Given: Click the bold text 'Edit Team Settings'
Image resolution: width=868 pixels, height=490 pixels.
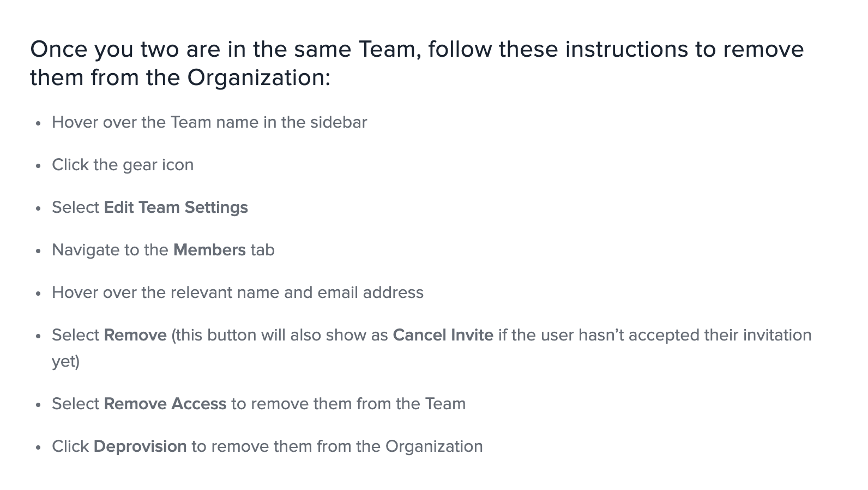Looking at the screenshot, I should click(x=176, y=207).
